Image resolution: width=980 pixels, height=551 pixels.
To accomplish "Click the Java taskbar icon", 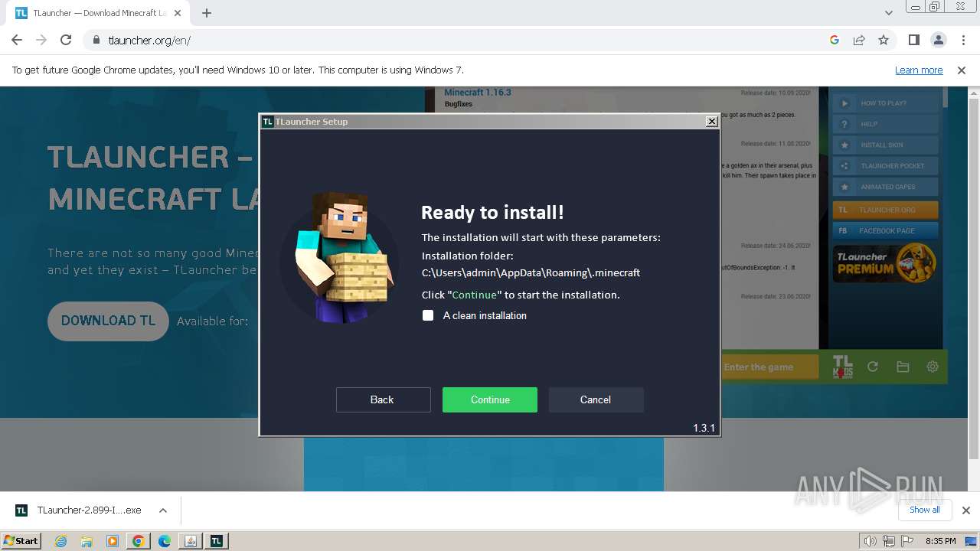I will coord(191,541).
